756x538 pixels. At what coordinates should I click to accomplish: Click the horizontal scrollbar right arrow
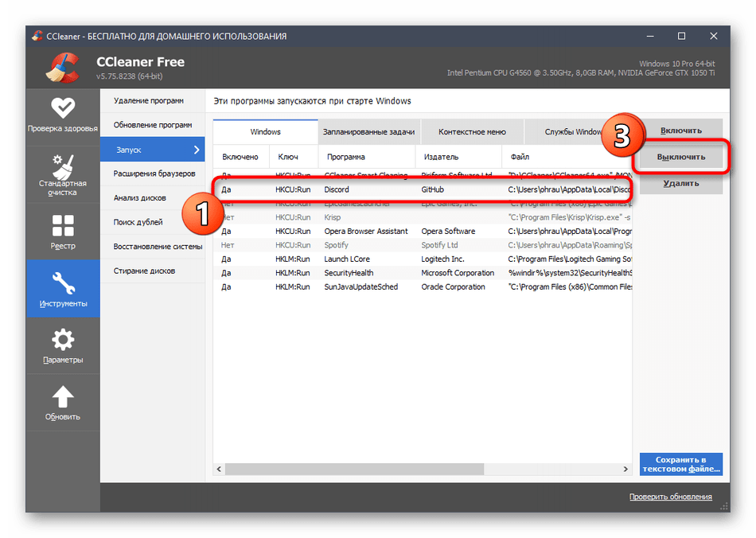pos(625,469)
